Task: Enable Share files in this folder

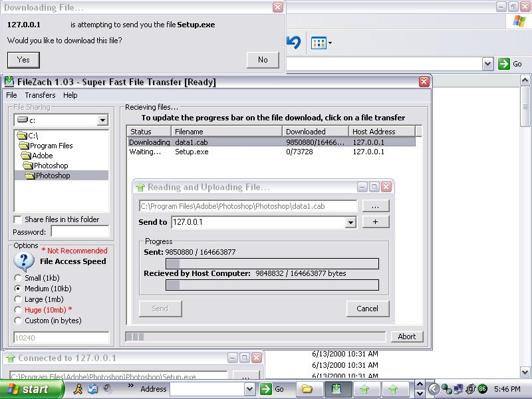Action: pos(18,219)
